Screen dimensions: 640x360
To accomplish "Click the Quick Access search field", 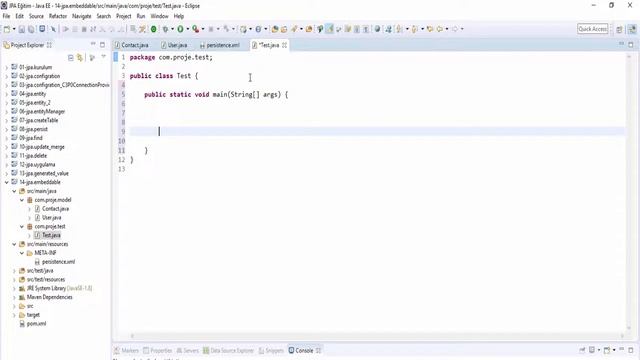I will (x=593, y=29).
